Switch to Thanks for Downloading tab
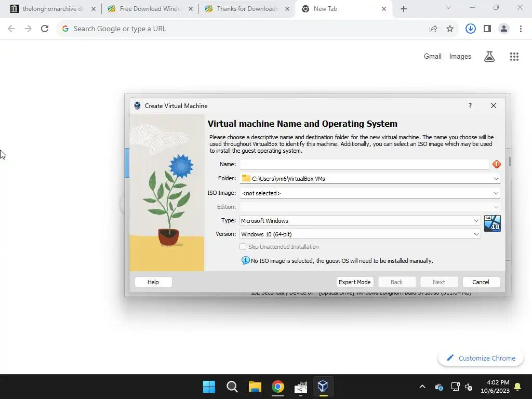Screen dimensions: 532x399 pos(247,9)
